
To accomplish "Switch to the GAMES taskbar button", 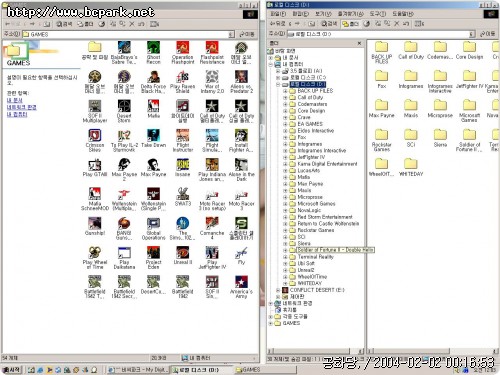I will (265, 369).
